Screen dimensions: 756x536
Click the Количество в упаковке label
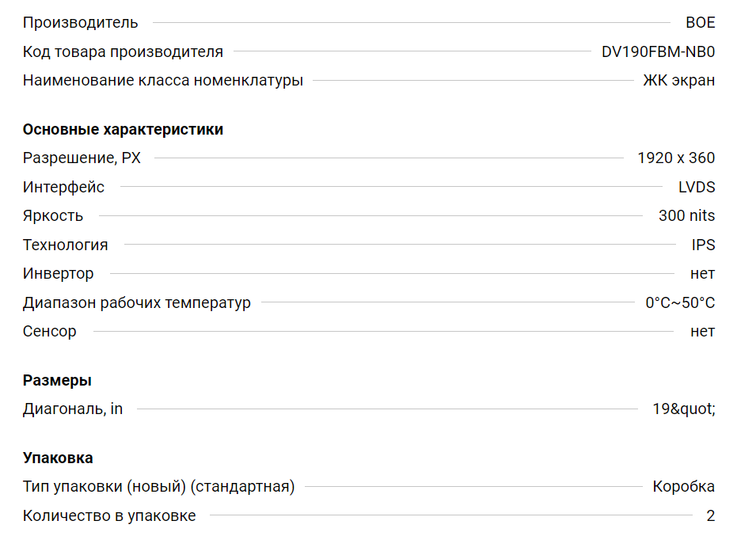pyautogui.click(x=109, y=516)
